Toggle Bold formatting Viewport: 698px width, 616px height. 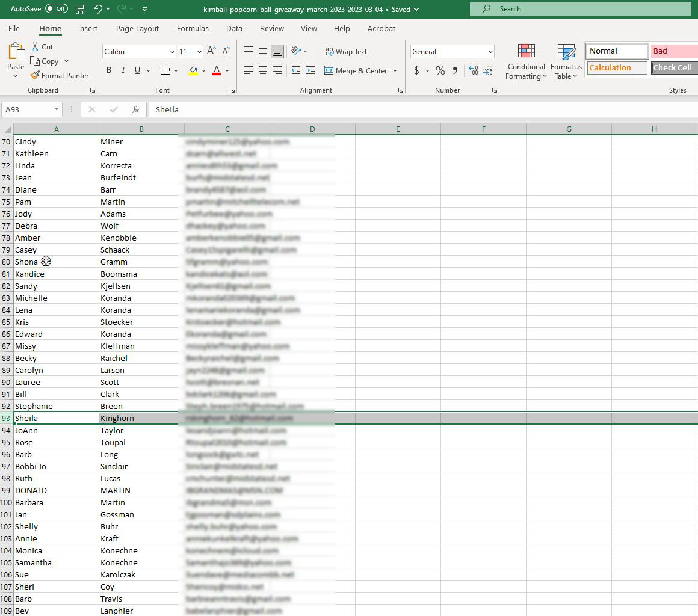coord(109,70)
